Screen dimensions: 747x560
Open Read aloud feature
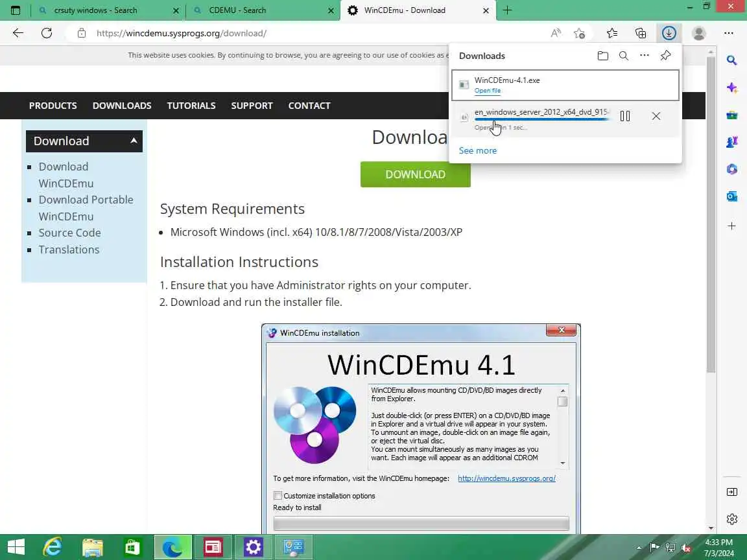(x=556, y=33)
